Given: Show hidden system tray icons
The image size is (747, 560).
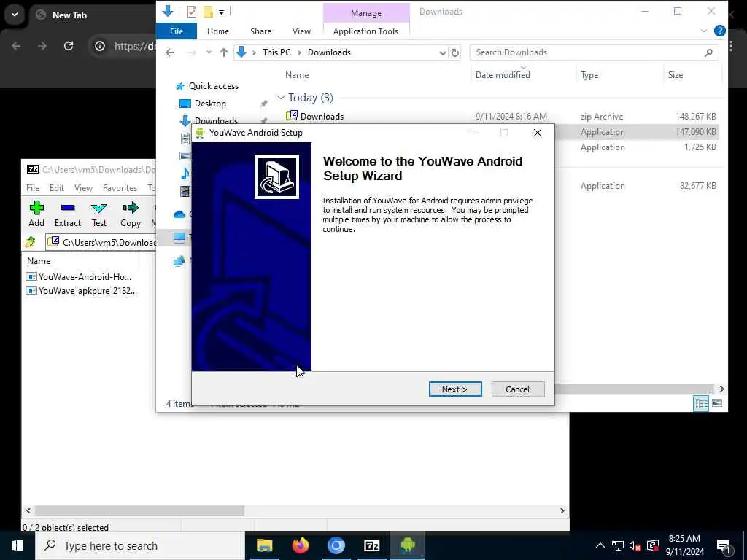Looking at the screenshot, I should 600,545.
